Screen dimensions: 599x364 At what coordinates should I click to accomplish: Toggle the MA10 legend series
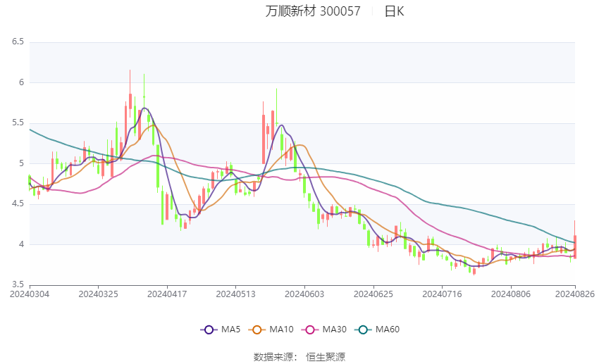pyautogui.click(x=271, y=330)
